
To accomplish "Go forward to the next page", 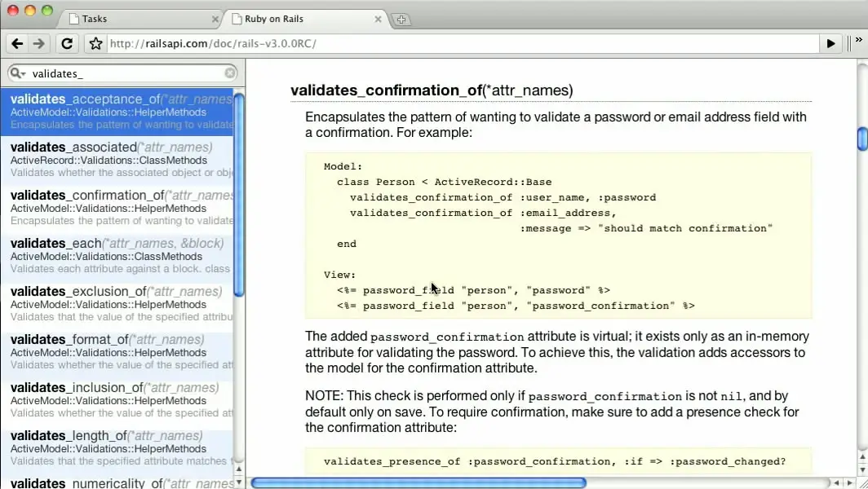I will point(39,44).
